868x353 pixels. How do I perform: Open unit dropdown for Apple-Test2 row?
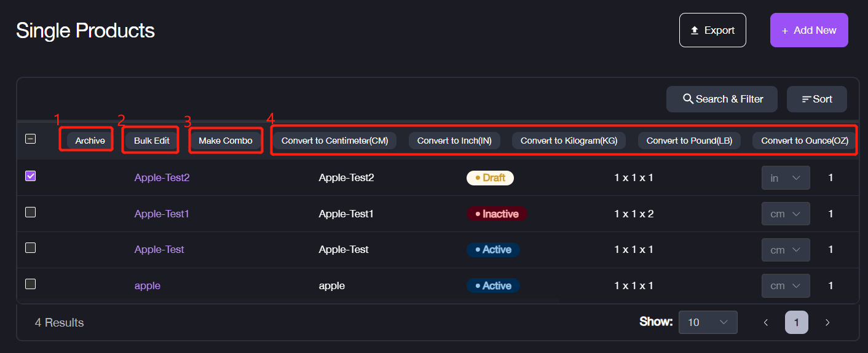pyautogui.click(x=786, y=178)
